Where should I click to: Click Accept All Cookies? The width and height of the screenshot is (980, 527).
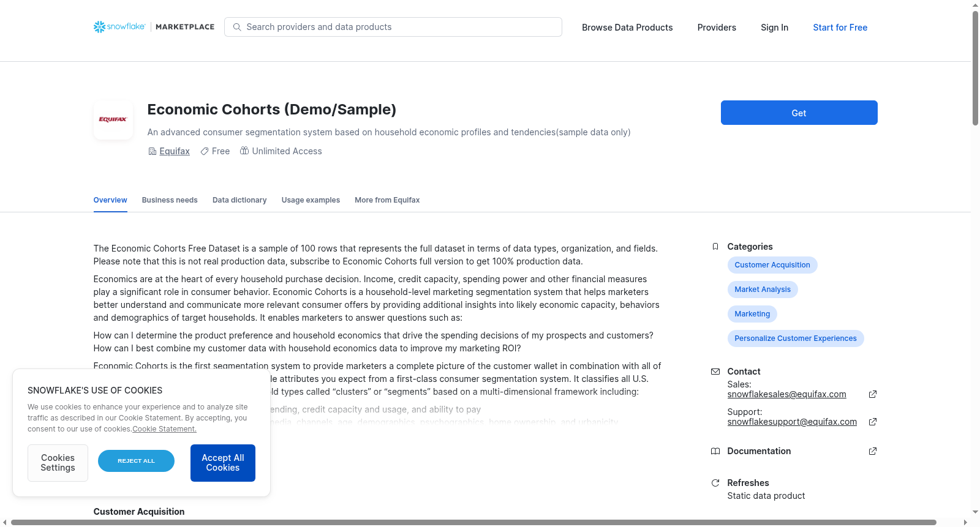pyautogui.click(x=223, y=463)
